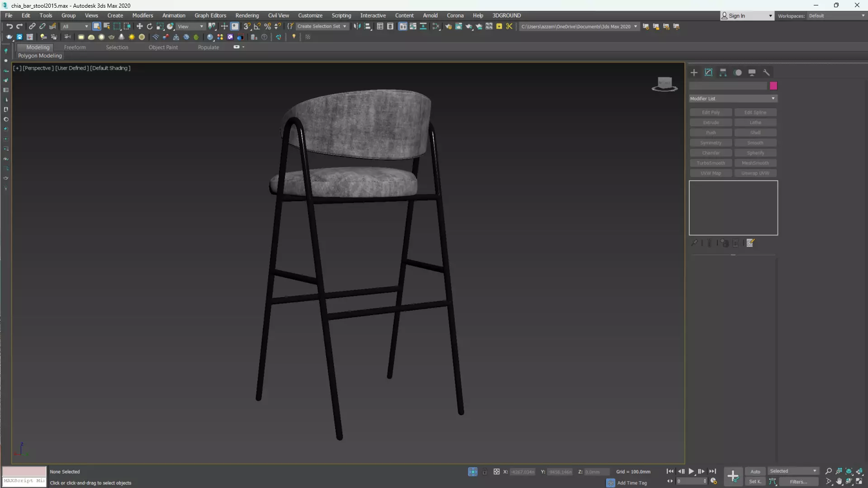Toggle Isolate Selection in status bar
Image resolution: width=868 pixels, height=488 pixels.
473,472
